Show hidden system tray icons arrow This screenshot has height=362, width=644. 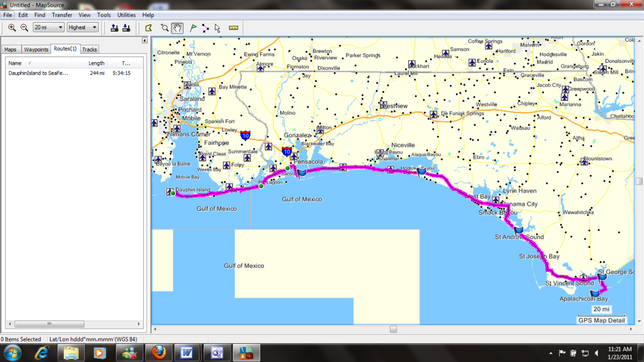pyautogui.click(x=551, y=353)
